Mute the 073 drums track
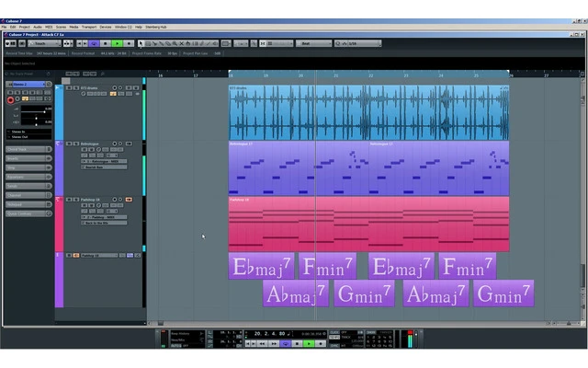Viewport: 588px width, 368px height. pyautogui.click(x=69, y=88)
